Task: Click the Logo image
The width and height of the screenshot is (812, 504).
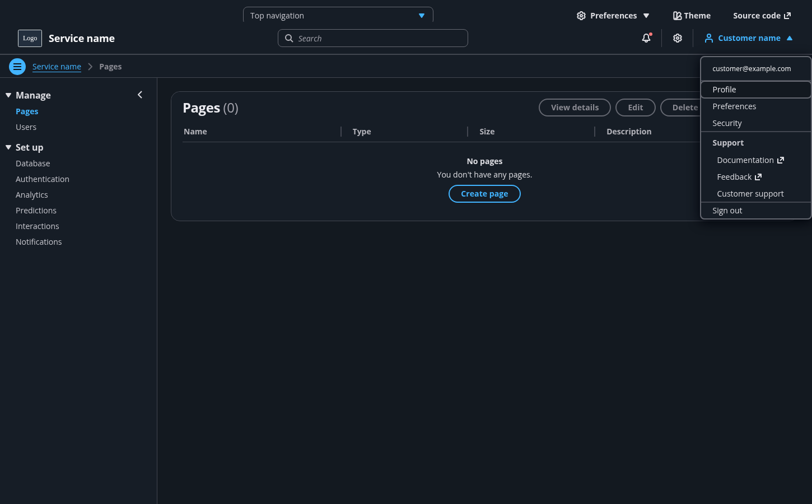Action: pos(30,38)
